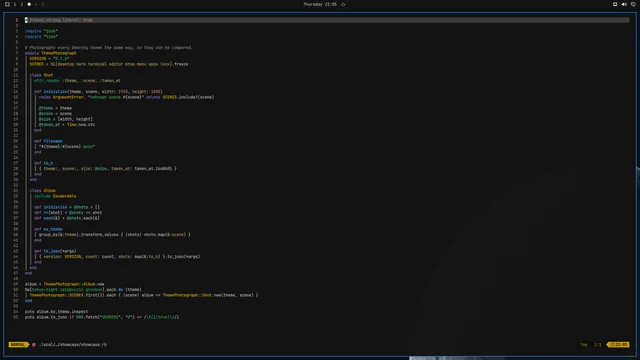The width and height of the screenshot is (640, 360).
Task: Click the 'def to_h' line
Action: 44,163
